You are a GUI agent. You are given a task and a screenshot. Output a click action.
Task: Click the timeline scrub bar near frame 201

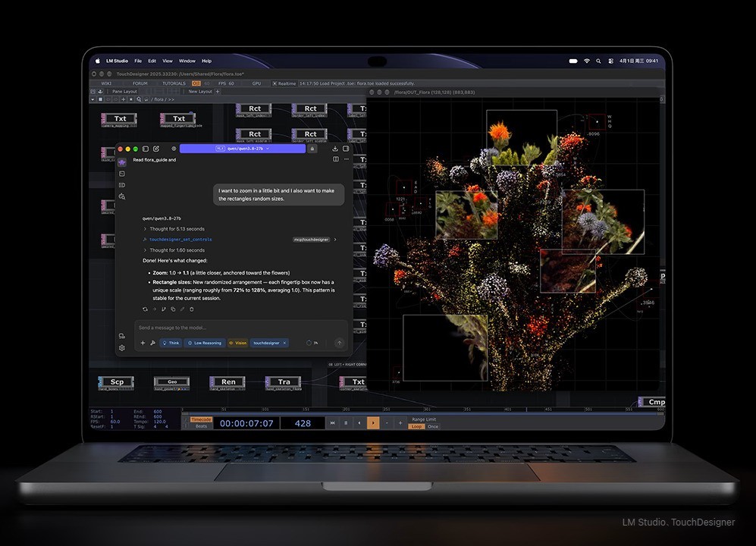tap(346, 409)
